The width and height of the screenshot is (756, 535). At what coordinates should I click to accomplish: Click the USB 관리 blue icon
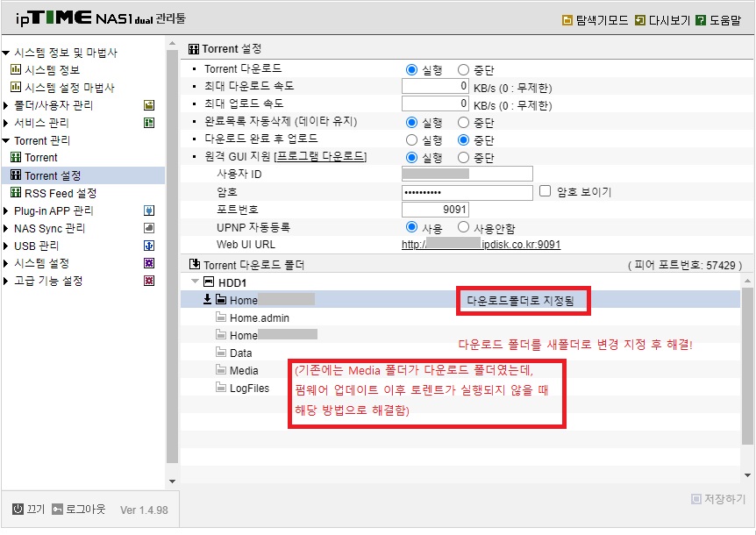click(149, 246)
